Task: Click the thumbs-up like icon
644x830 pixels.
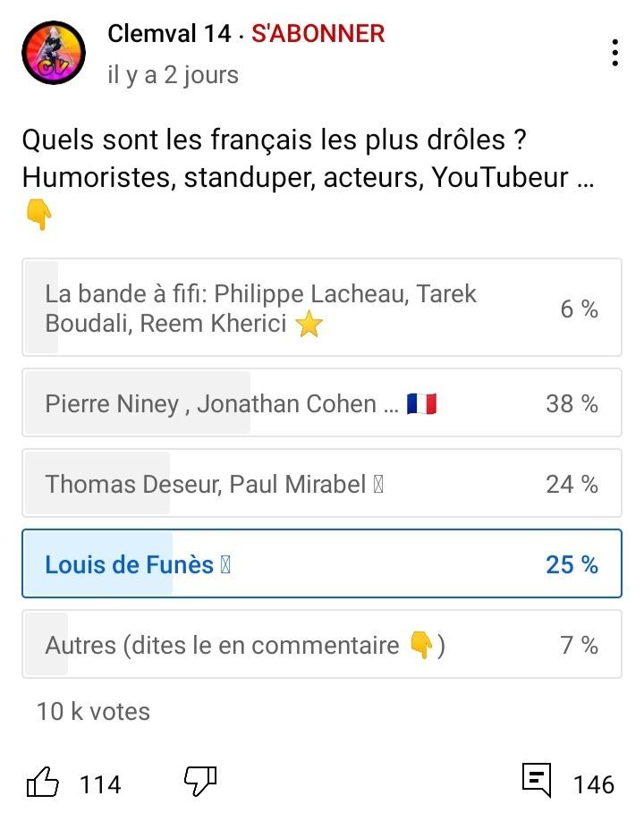Action: tap(42, 782)
